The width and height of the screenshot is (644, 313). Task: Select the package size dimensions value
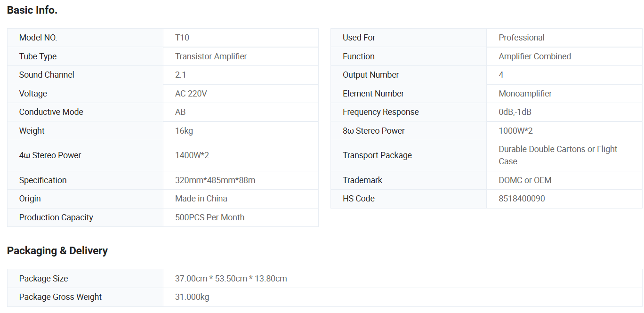(231, 279)
